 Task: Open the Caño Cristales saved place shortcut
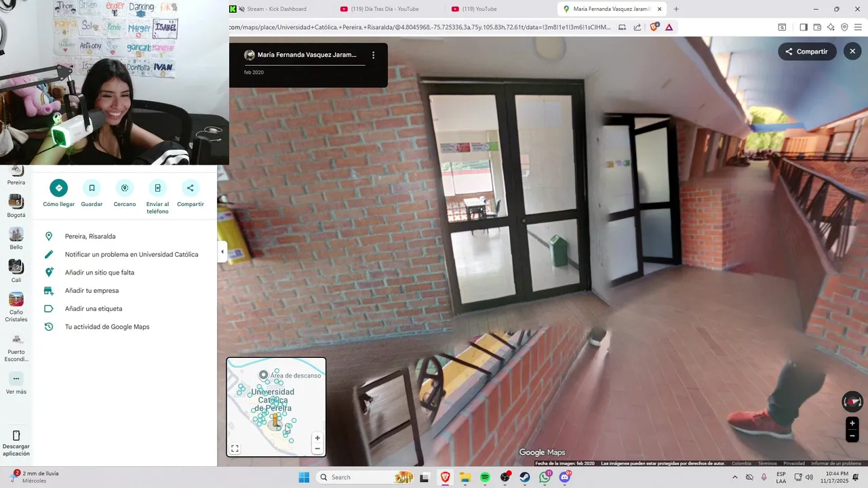point(16,307)
